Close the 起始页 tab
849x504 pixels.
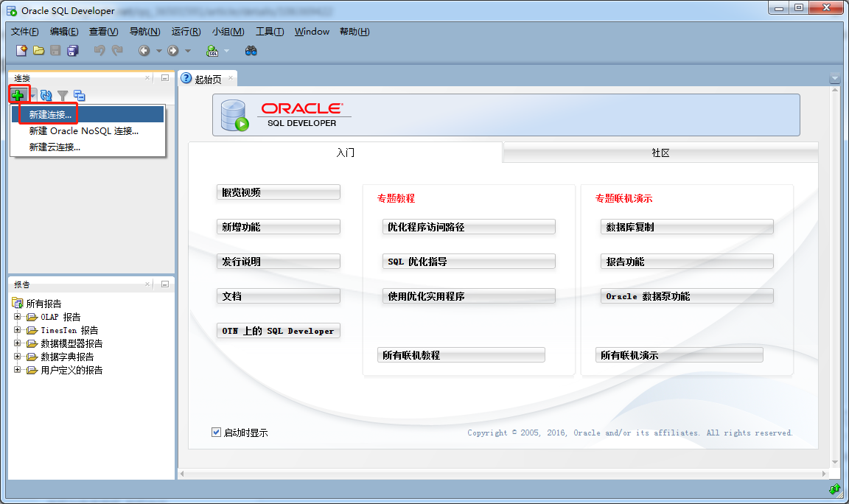pos(231,78)
